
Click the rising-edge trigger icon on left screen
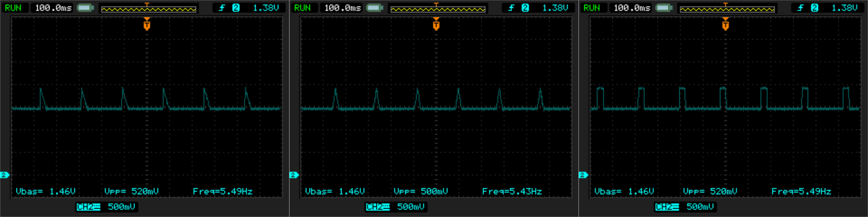click(222, 8)
